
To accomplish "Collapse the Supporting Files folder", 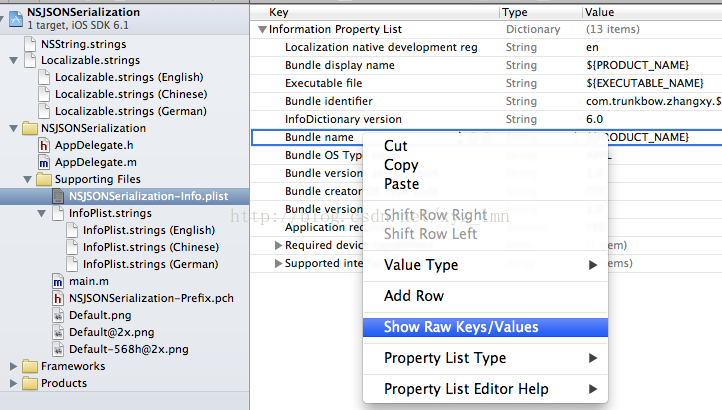I will click(27, 179).
